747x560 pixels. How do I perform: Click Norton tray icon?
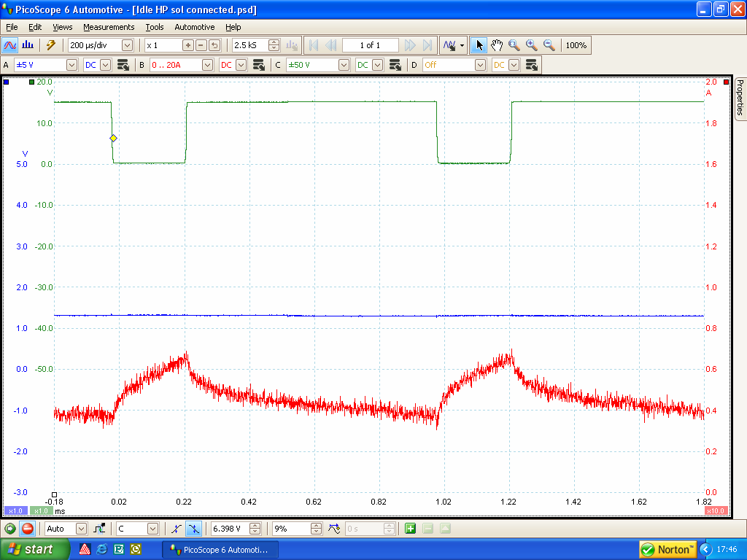click(x=667, y=550)
